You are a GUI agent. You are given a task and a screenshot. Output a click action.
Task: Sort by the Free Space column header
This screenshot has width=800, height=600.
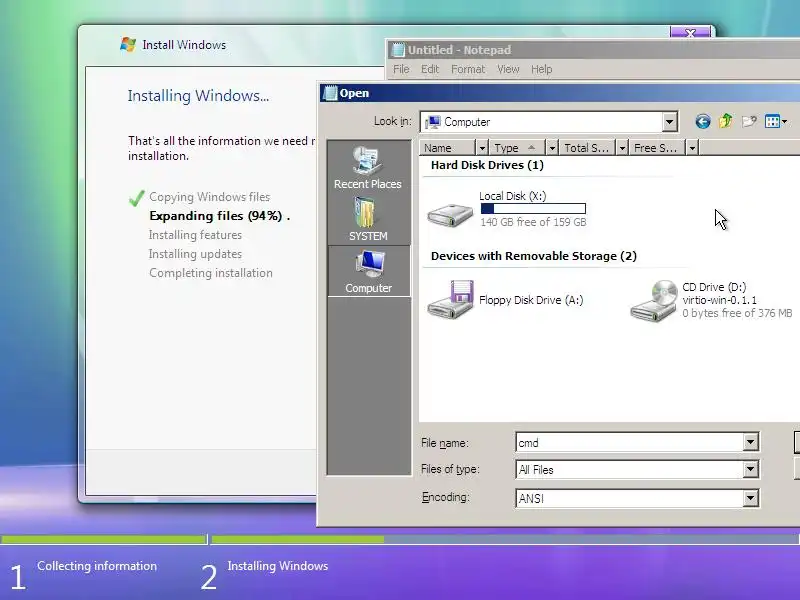[x=657, y=148]
